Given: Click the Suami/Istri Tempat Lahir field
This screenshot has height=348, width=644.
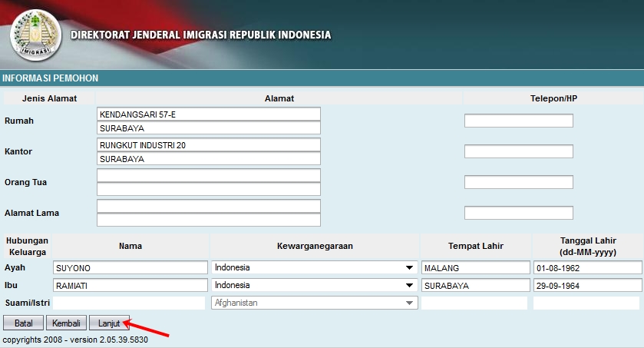Looking at the screenshot, I should click(474, 303).
